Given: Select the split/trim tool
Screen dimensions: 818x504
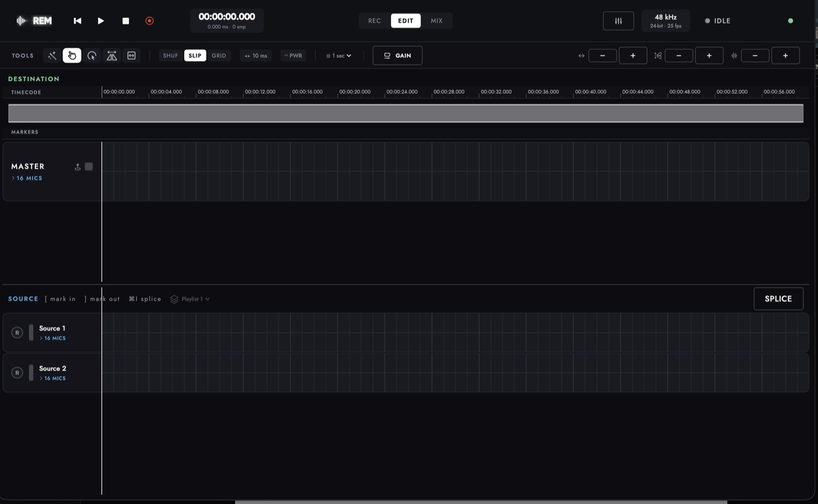Looking at the screenshot, I should [112, 56].
